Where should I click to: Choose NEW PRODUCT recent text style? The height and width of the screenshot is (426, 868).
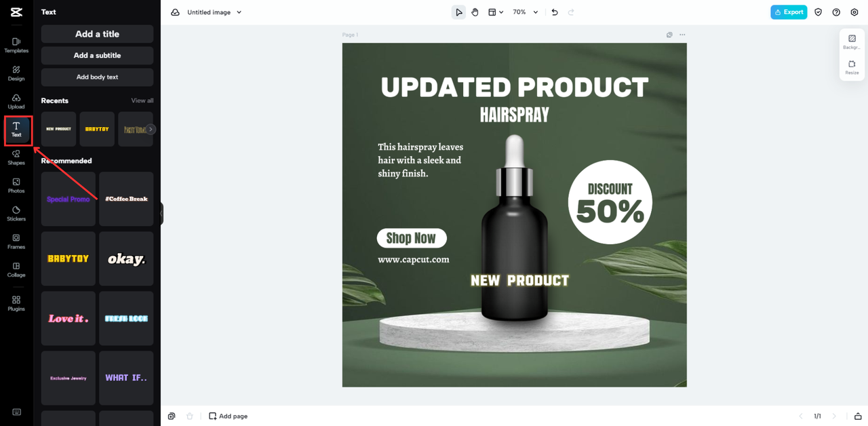click(58, 129)
